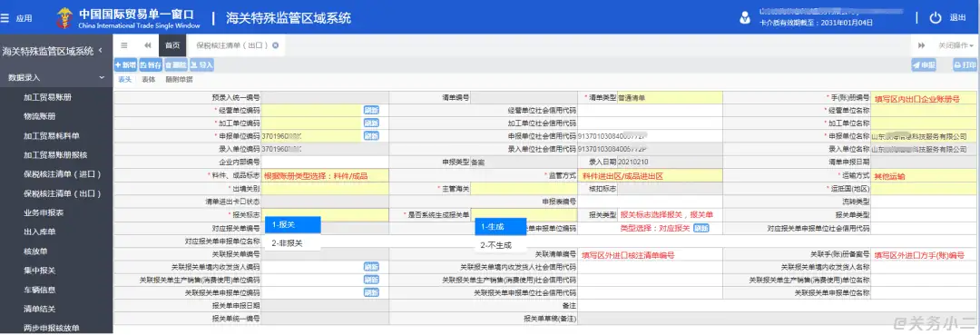
Task: Click the 关联手(账)册备案号 input field
Action: tap(925, 254)
